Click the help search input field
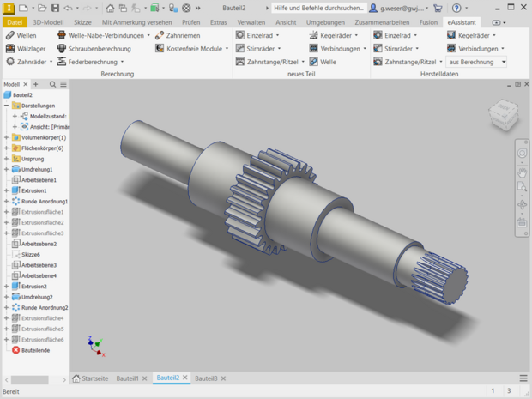Viewport: 532px width, 399px height. tap(317, 8)
